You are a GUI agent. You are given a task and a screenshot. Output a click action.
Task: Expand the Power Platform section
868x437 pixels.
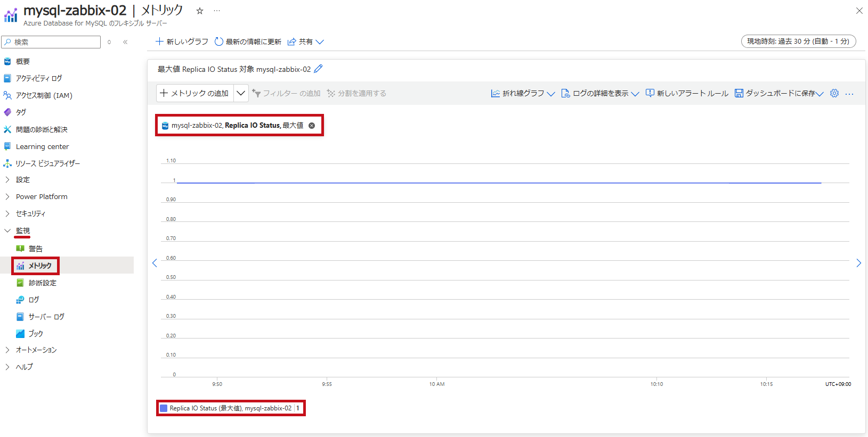42,196
